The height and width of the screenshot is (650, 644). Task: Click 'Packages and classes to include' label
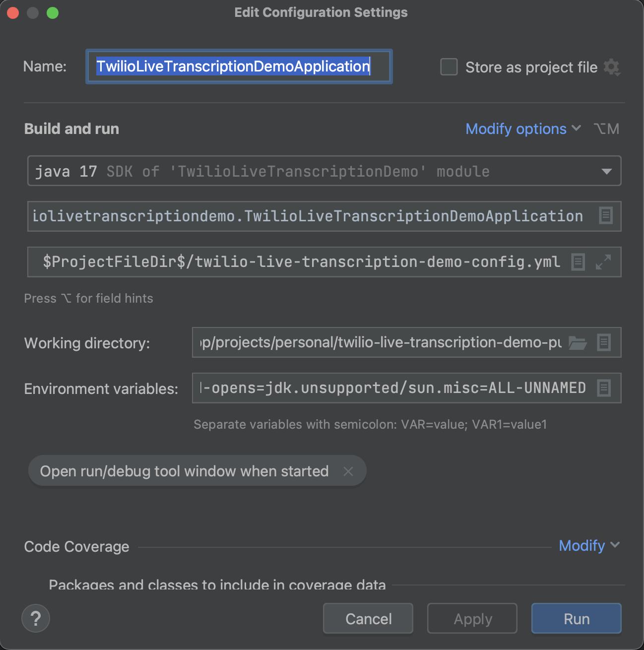click(217, 585)
